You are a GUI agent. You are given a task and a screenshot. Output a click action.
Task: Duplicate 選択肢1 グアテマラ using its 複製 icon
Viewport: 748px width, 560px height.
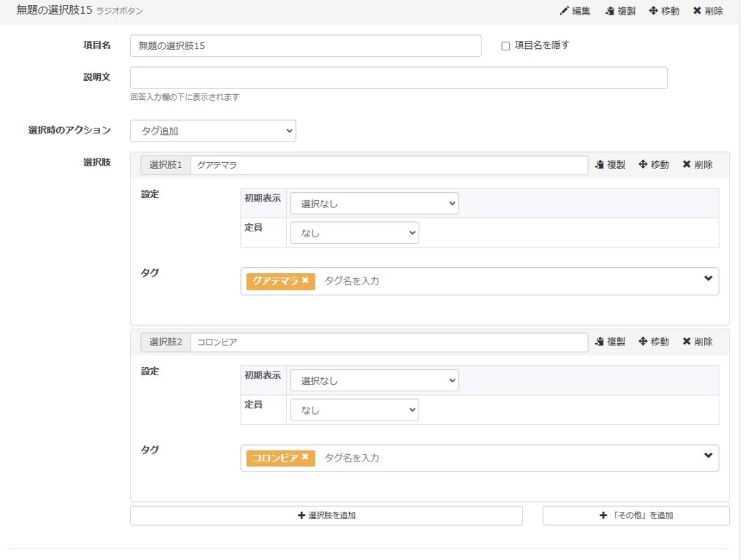coord(599,165)
